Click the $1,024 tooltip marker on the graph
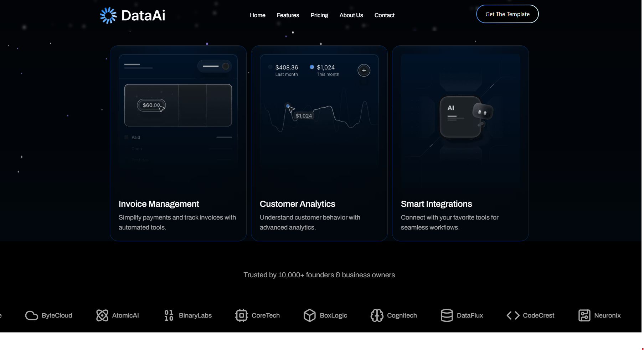This screenshot has width=644, height=350. pyautogui.click(x=288, y=106)
